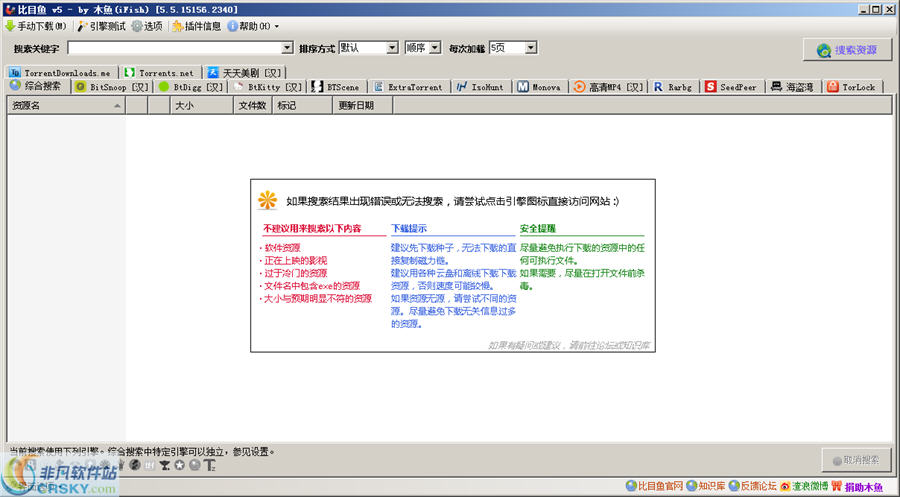Expand the 每次加载 pages-per-load dropdown

click(530, 48)
